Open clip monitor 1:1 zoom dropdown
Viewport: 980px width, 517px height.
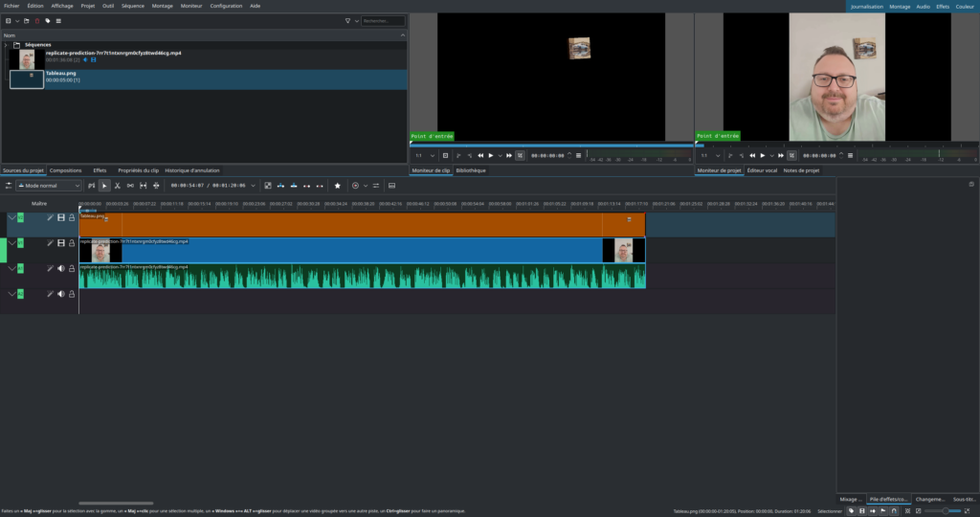click(x=425, y=156)
